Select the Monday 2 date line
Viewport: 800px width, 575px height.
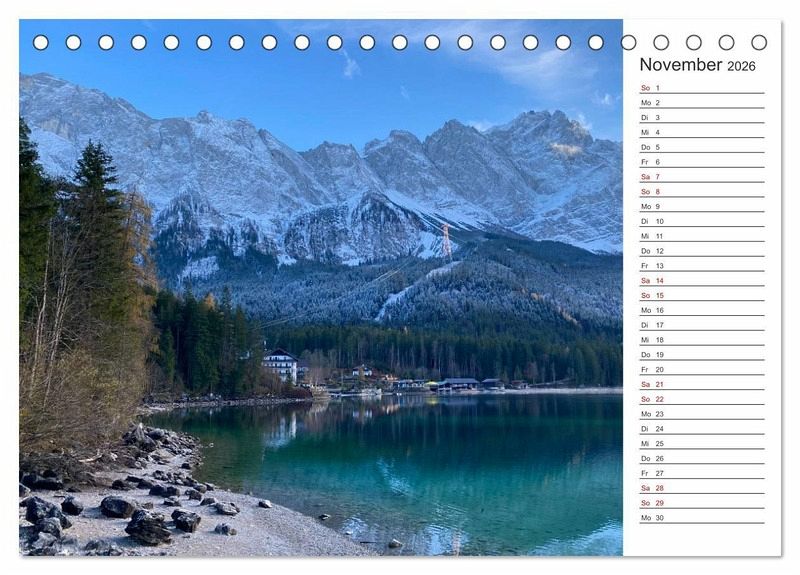click(x=701, y=103)
